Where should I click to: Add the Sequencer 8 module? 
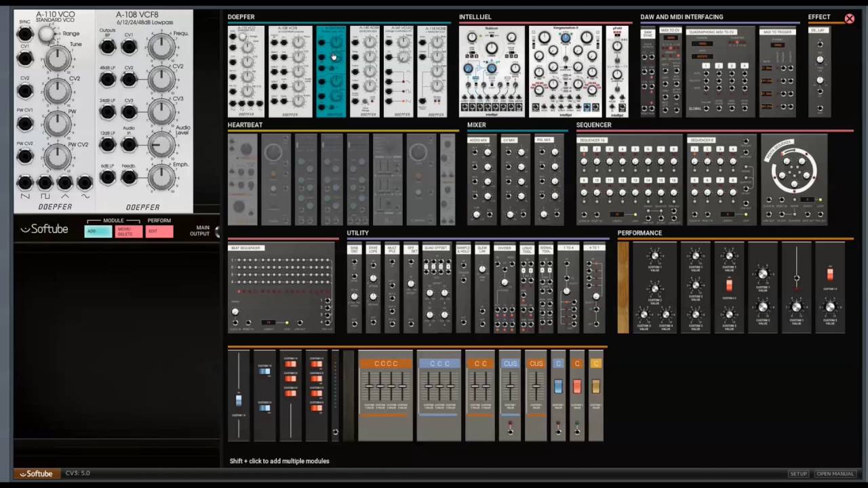pos(720,180)
